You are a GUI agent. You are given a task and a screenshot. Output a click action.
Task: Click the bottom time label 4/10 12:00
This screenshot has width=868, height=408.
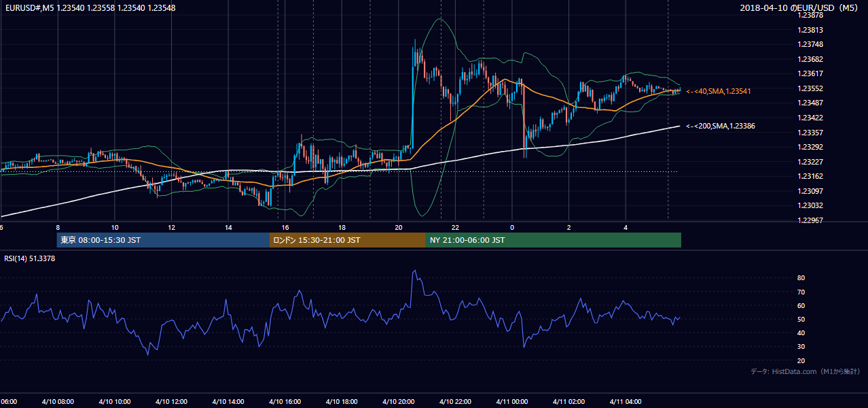point(171,402)
